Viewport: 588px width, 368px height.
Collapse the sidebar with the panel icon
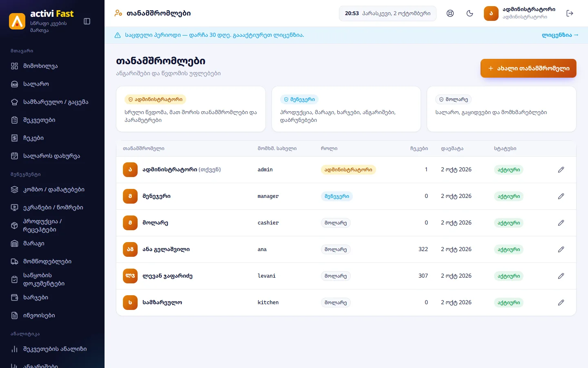point(87,21)
